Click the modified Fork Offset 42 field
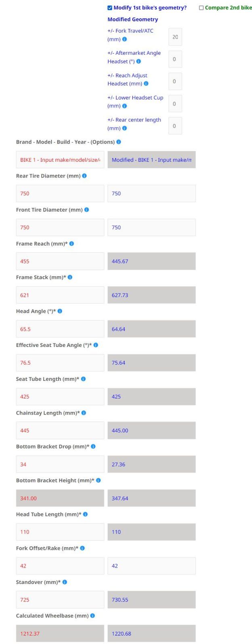The image size is (252, 644). click(x=151, y=566)
